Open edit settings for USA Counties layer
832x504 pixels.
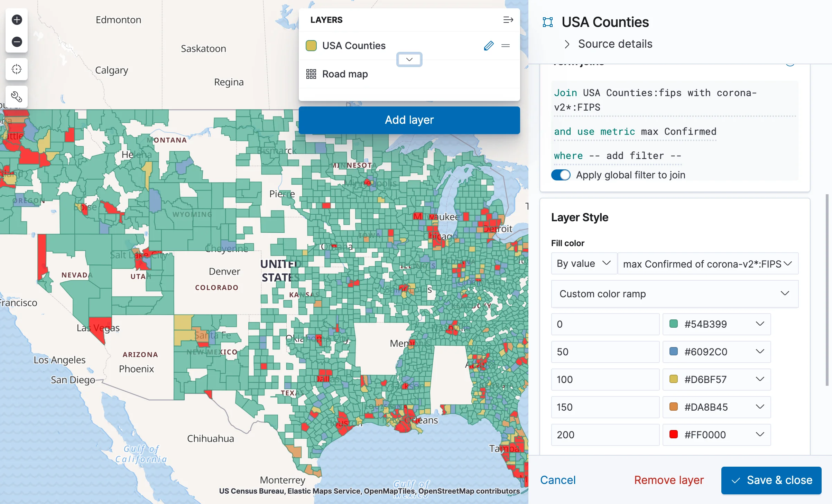click(489, 46)
